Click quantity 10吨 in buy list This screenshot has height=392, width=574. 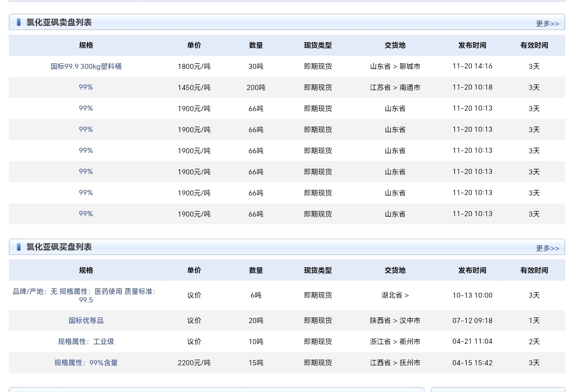tap(256, 341)
